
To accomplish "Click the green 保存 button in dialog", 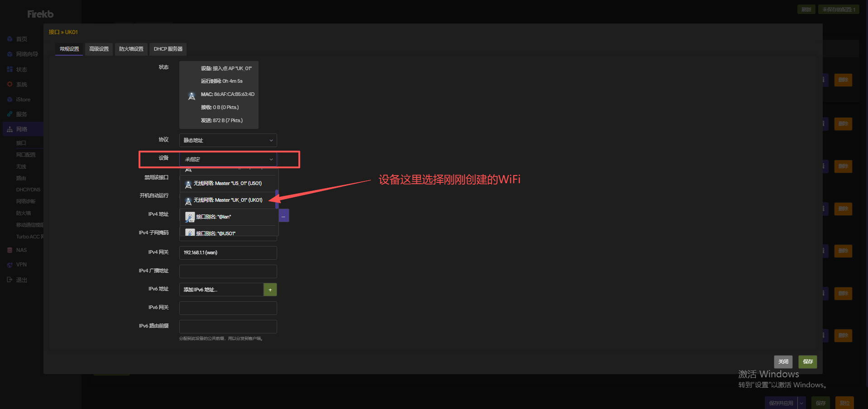I will tap(807, 361).
